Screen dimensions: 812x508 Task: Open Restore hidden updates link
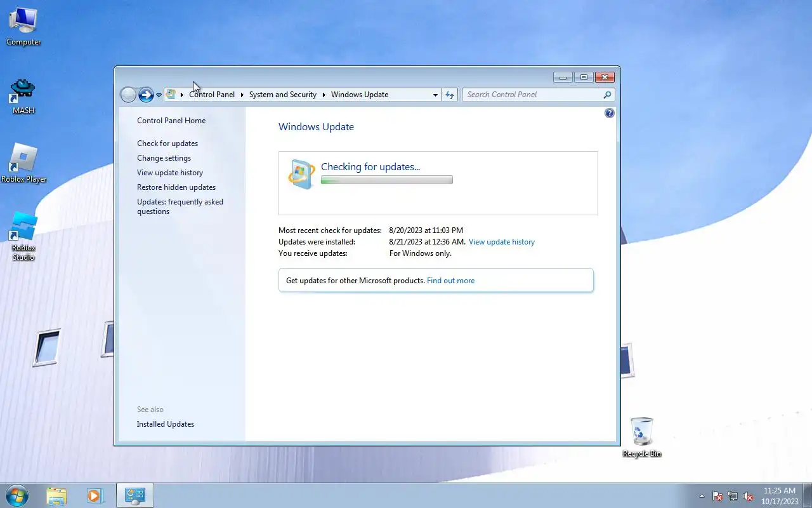(176, 187)
